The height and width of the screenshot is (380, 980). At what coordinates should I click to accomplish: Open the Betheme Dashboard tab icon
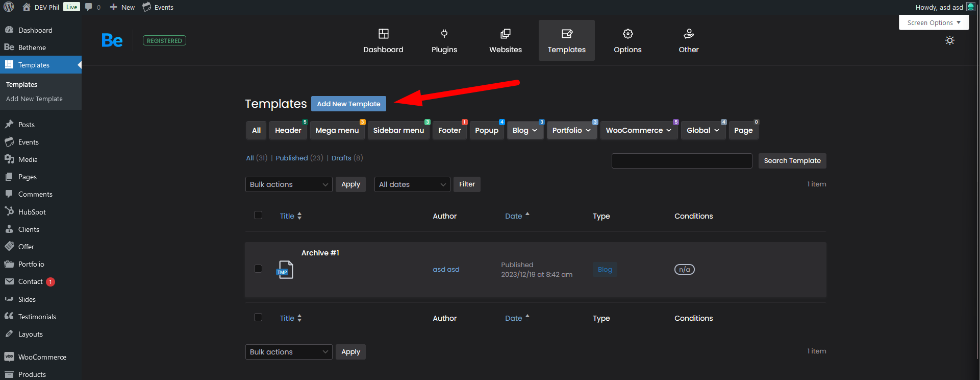point(384,34)
